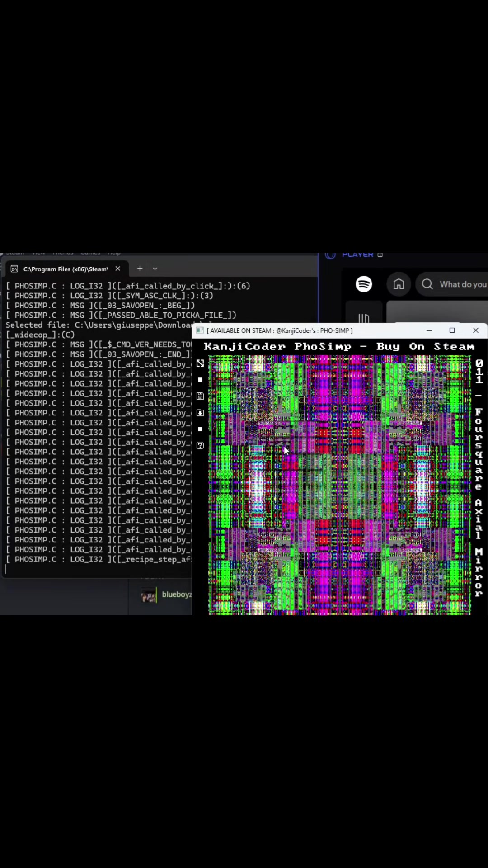
Task: Maximize the PHO-SIMP window
Action: (x=452, y=330)
